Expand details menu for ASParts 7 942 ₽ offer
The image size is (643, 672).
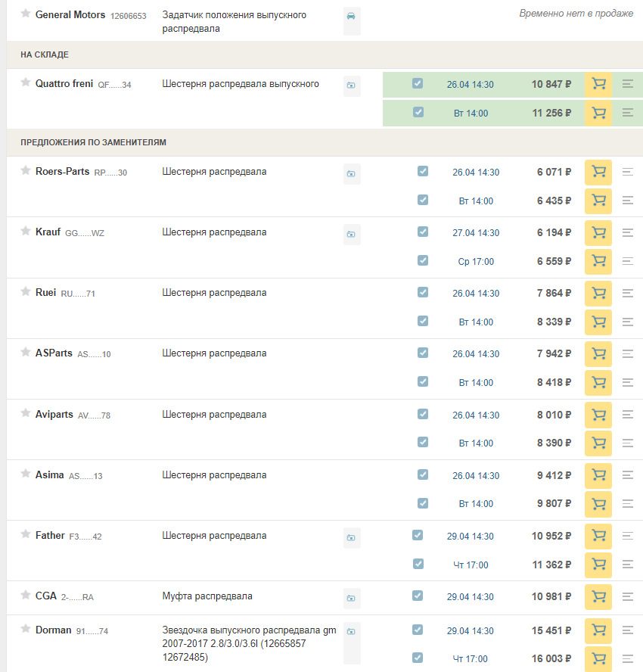click(x=627, y=354)
